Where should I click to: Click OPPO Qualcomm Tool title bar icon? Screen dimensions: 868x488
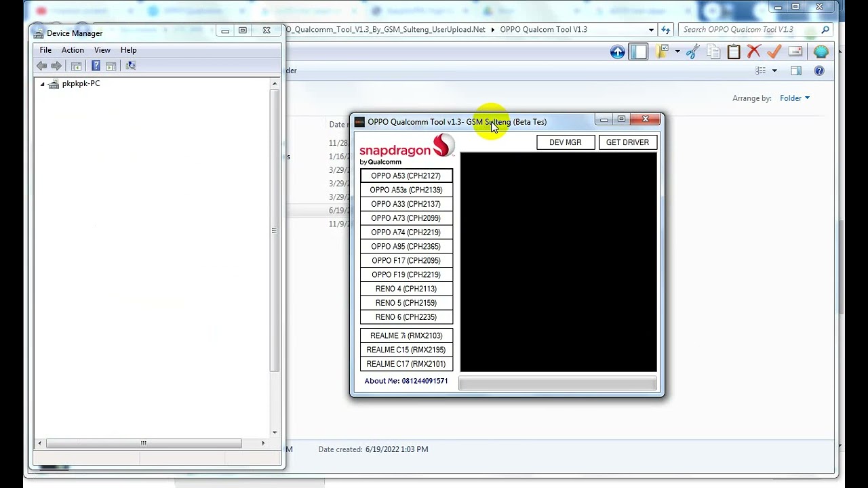[359, 122]
